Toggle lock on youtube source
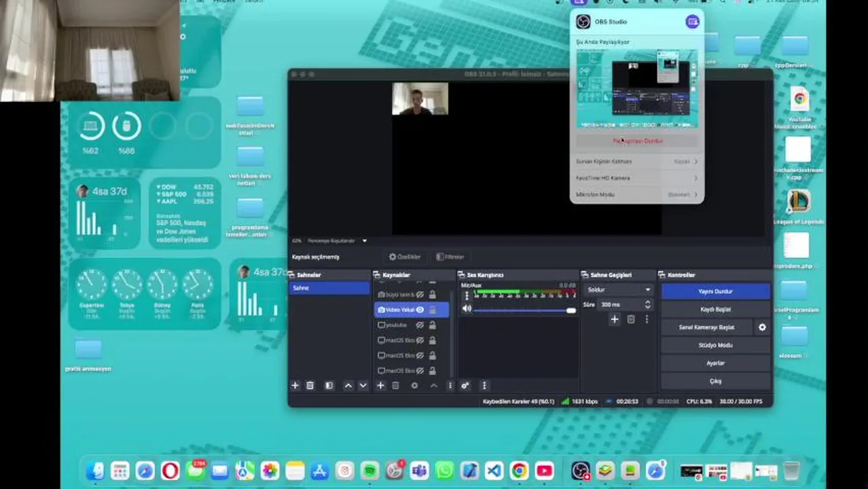 432,325
